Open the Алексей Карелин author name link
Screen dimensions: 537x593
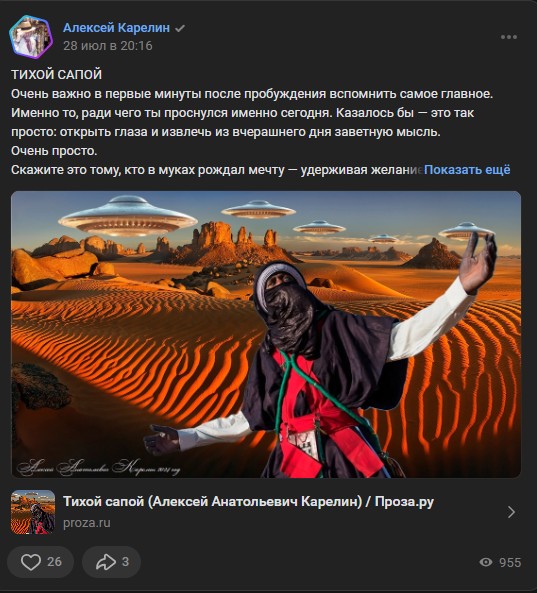click(116, 28)
